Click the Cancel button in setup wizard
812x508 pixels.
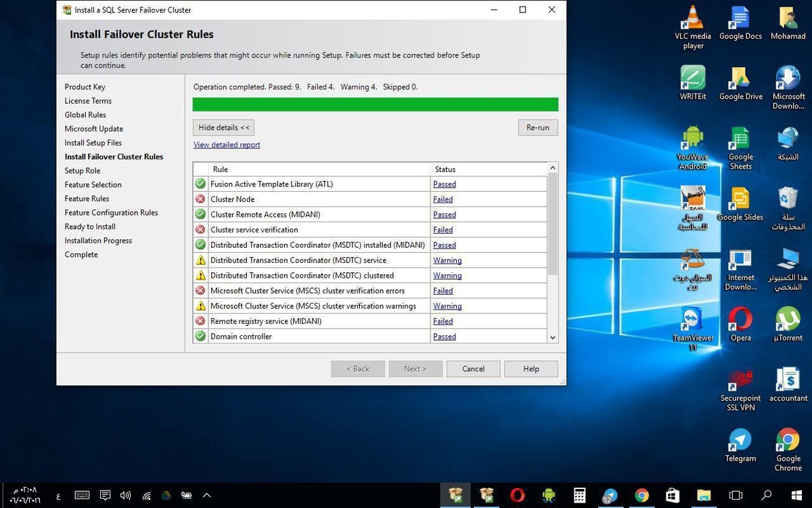pos(473,368)
